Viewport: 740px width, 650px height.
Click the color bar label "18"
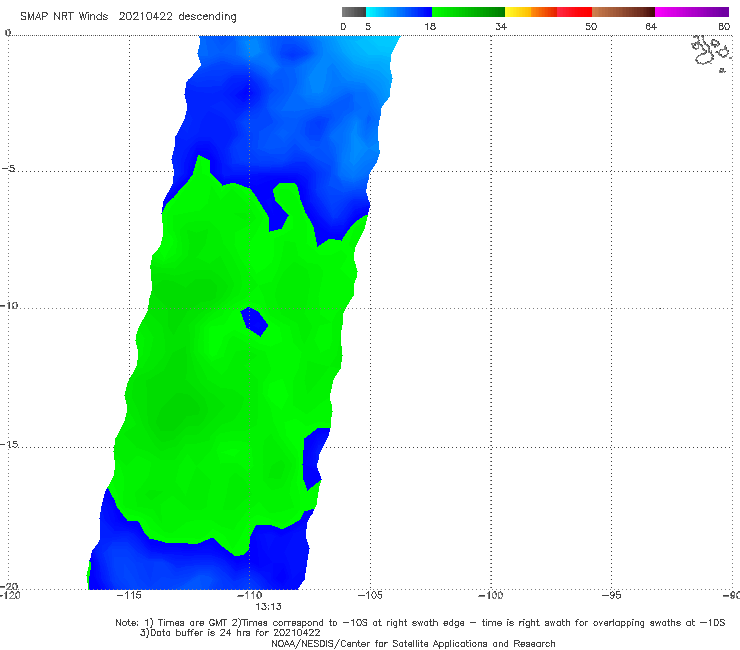[x=430, y=26]
